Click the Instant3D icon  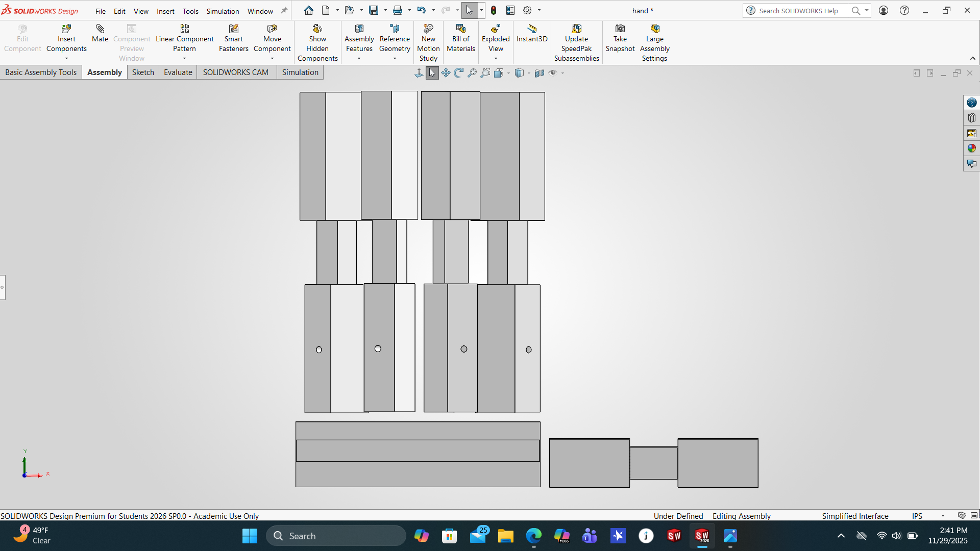tap(532, 29)
